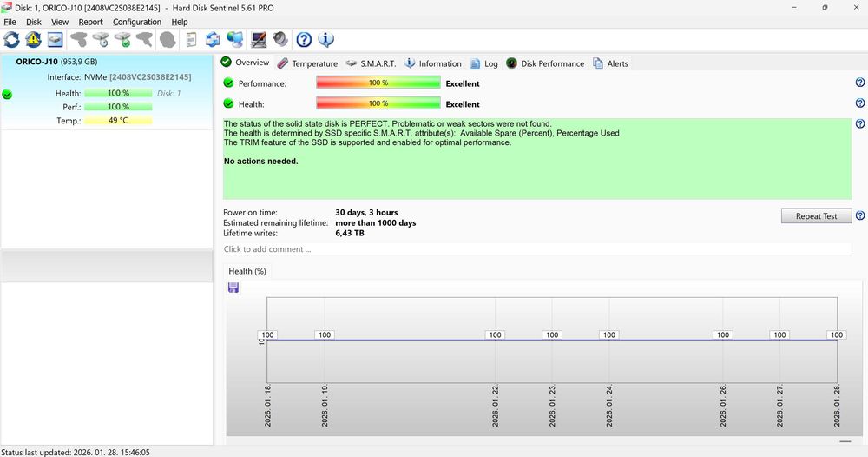Viewport: 868px width, 457px height.
Task: Click the help icon beside green status box
Action: tap(859, 123)
